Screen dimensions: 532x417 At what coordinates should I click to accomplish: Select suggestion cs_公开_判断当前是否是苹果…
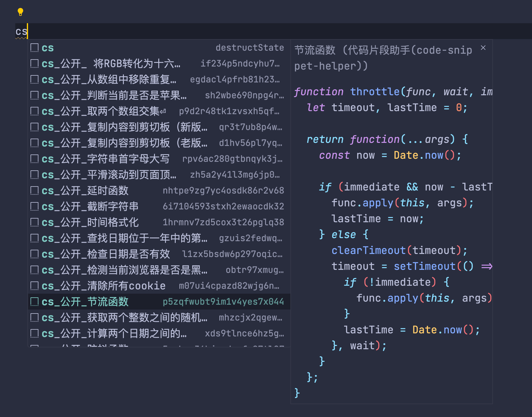159,95
